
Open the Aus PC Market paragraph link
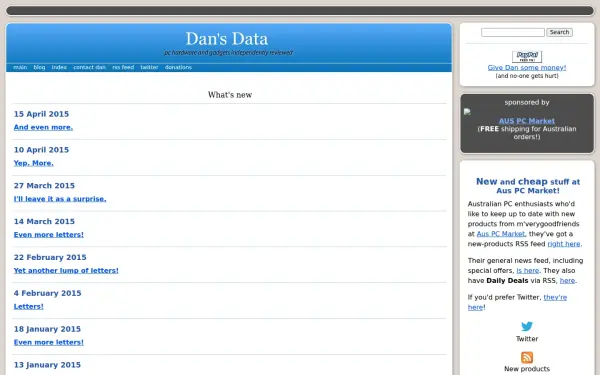pos(501,234)
